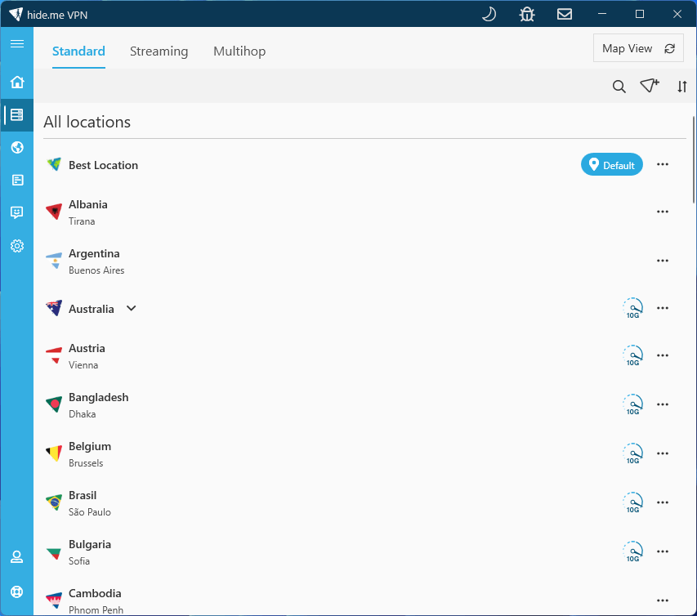Screen dimensions: 697x616
Task: Open more options for Albania
Action: pyautogui.click(x=663, y=212)
